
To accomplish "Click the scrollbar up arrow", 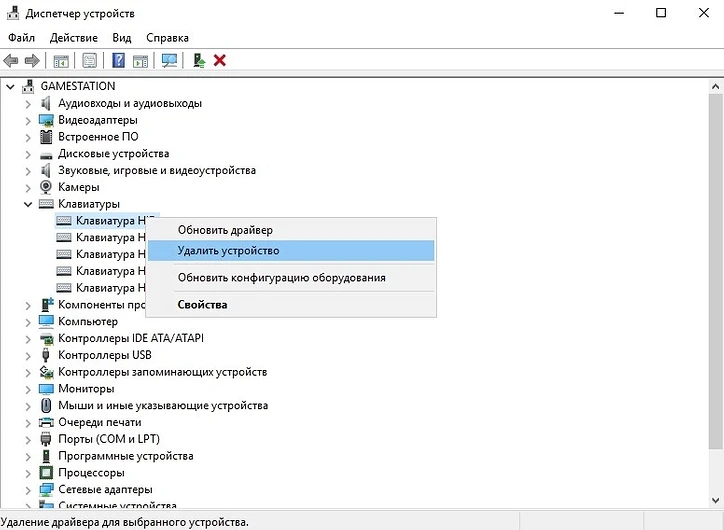I will pos(715,86).
